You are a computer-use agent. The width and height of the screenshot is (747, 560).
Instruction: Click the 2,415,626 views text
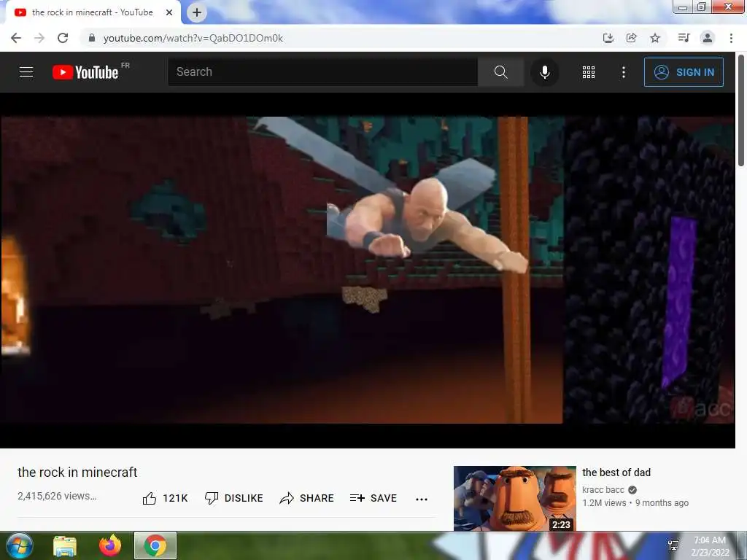click(x=57, y=496)
